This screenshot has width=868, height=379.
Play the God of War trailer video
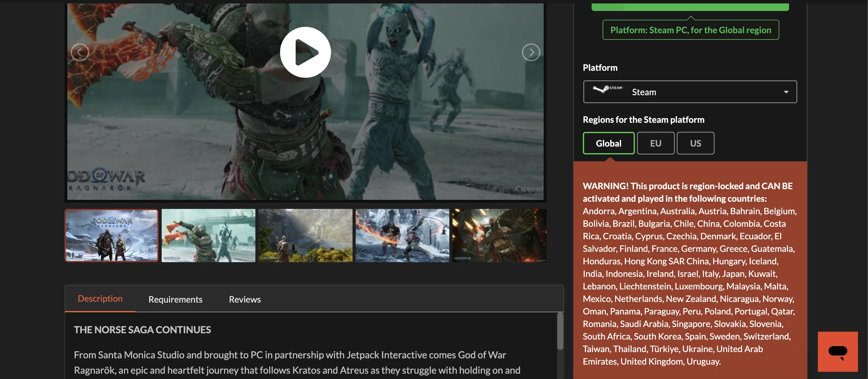pyautogui.click(x=305, y=52)
